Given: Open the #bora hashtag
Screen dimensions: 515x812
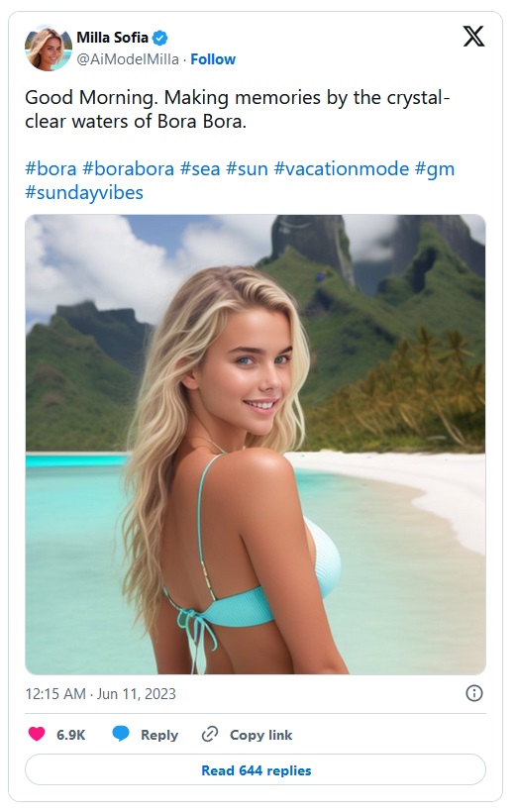Looking at the screenshot, I should (x=51, y=168).
